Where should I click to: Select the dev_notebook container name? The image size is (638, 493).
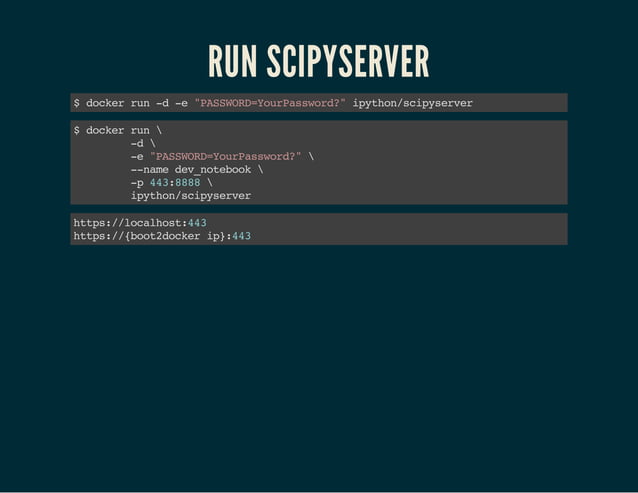pos(213,169)
